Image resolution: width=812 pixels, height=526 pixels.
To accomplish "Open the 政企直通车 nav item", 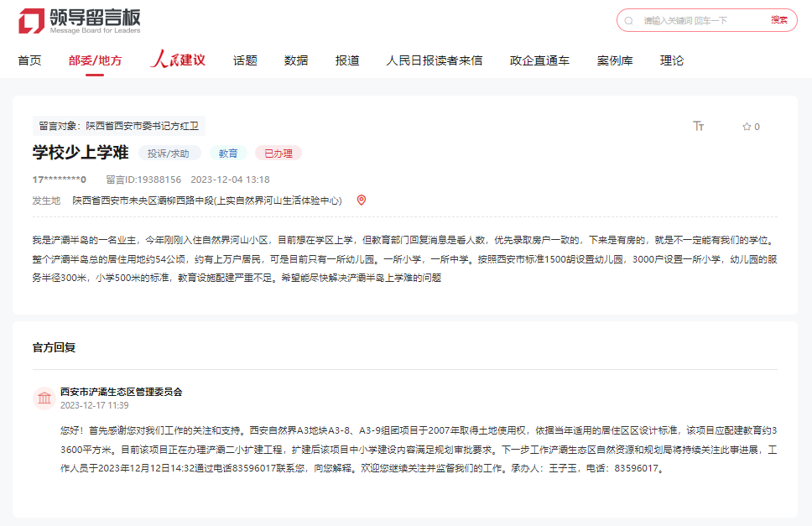I will click(x=539, y=60).
